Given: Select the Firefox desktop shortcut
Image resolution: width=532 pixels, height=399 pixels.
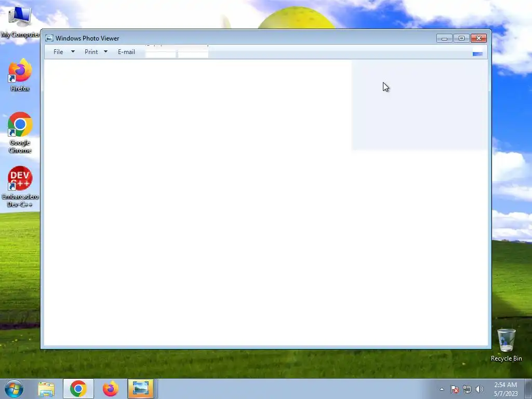Looking at the screenshot, I should [20, 75].
